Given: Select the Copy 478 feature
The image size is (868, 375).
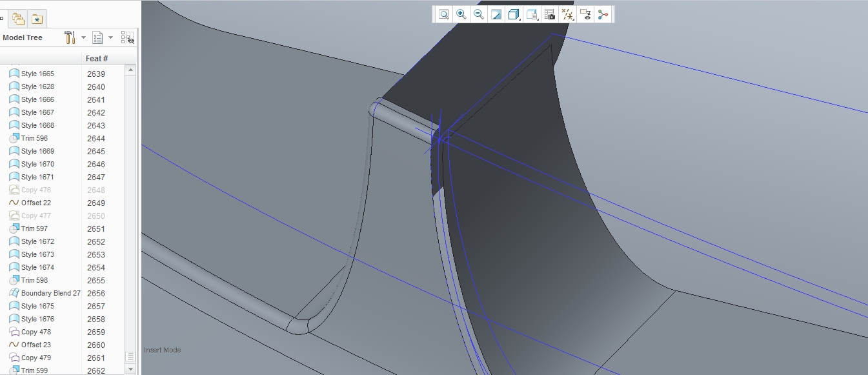Looking at the screenshot, I should [36, 332].
